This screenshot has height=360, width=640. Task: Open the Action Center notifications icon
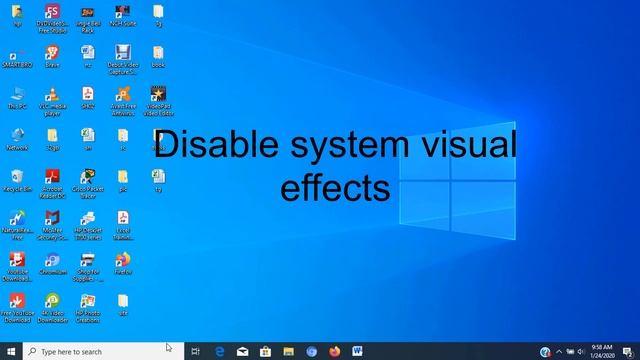pos(628,352)
